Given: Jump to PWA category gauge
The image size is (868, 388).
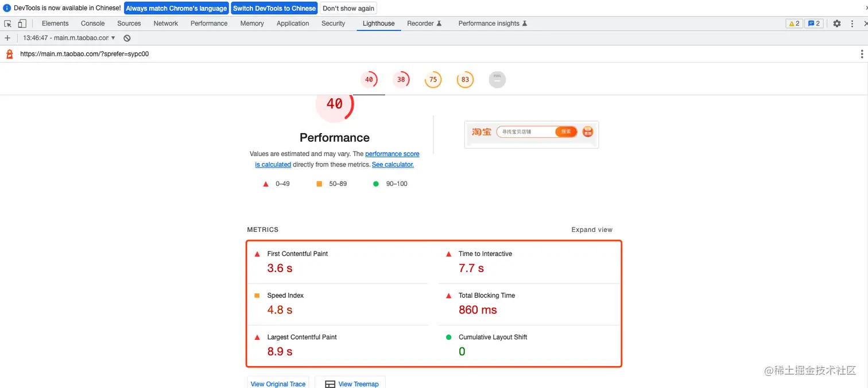Looking at the screenshot, I should tap(497, 80).
